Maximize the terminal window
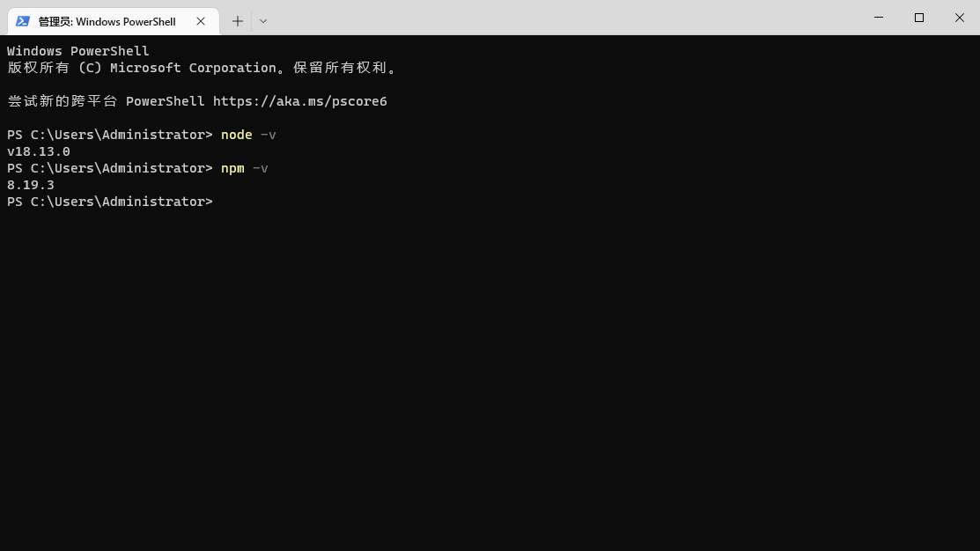980x551 pixels. [x=919, y=18]
